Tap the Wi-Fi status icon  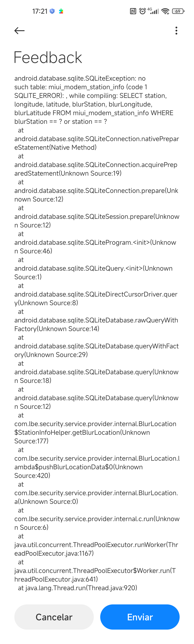(165, 11)
